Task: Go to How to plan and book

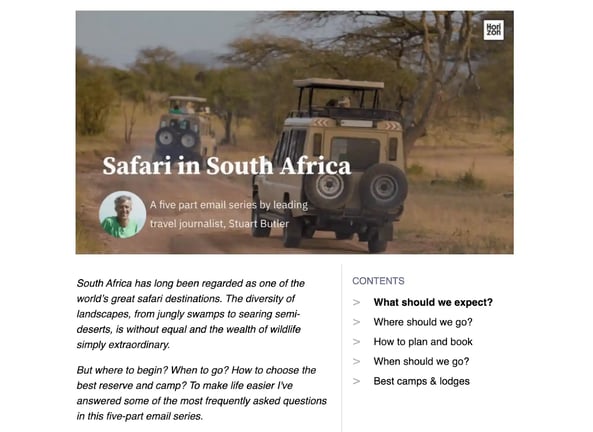Action: (x=423, y=342)
